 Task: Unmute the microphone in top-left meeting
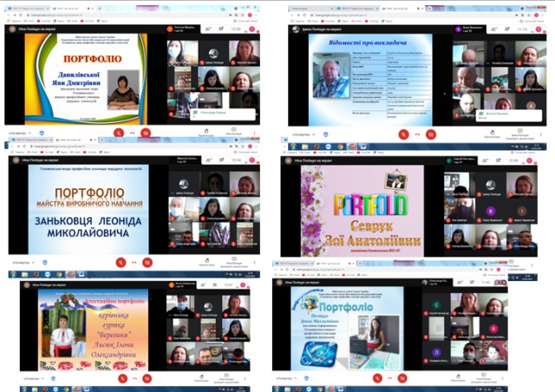point(119,132)
